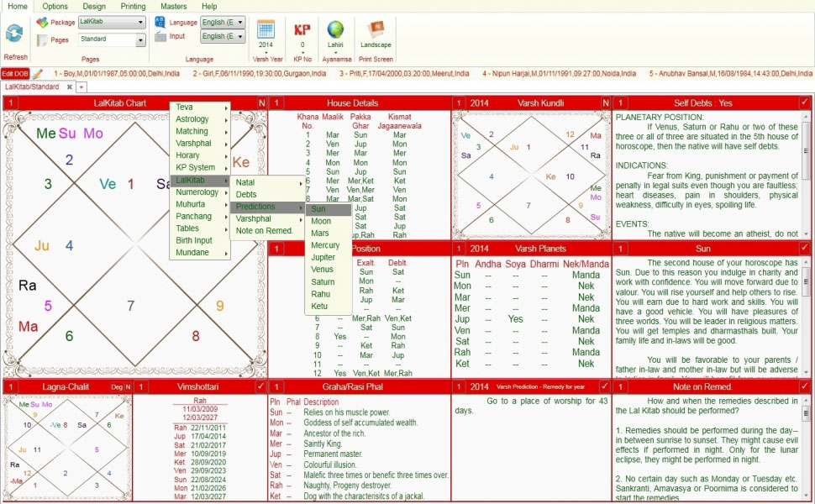Open KP System menu entry
Viewport: 815px width, 504px height.
[x=200, y=167]
